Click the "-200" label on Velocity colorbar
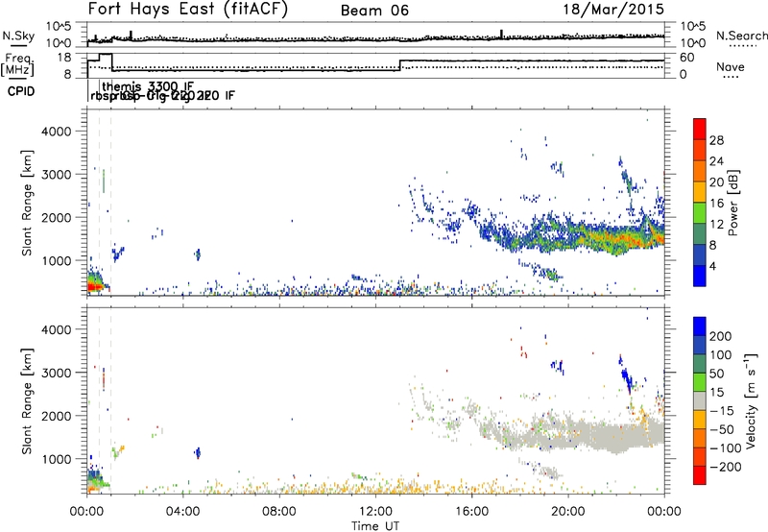Image resolution: width=768 pixels, height=532 pixels. [726, 467]
